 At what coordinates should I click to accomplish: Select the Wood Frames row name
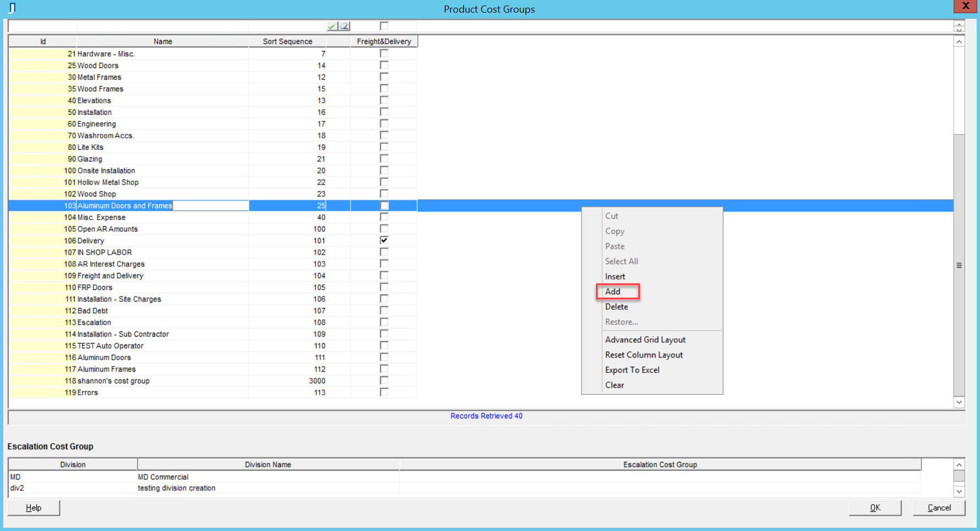(x=101, y=89)
